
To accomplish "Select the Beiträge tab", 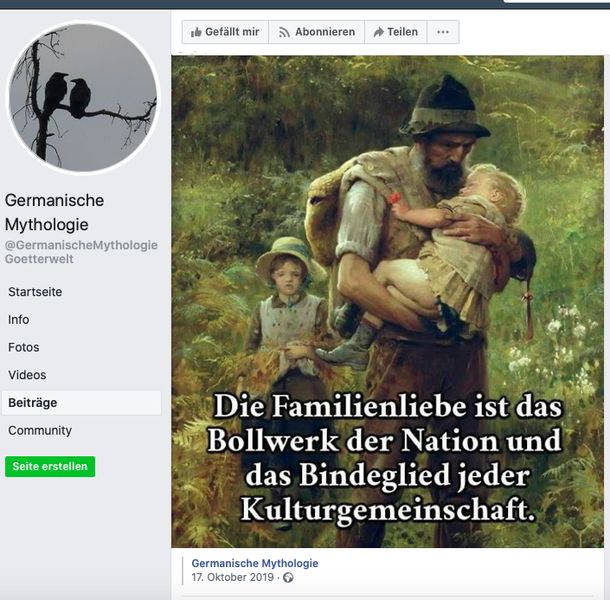I will click(81, 403).
